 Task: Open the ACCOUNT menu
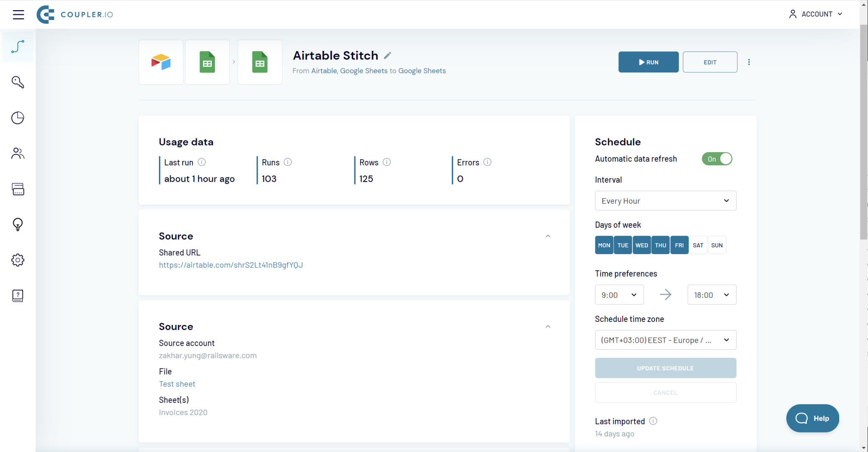(815, 14)
